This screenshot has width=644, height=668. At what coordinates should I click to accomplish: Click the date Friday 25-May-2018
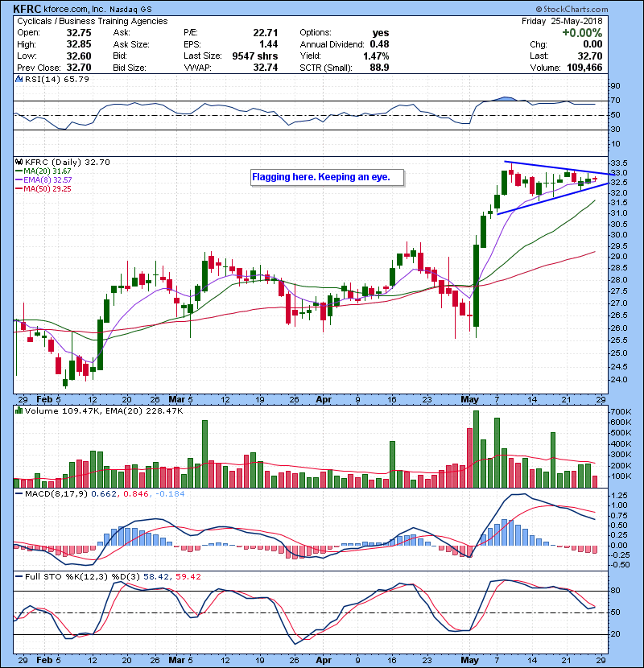point(562,21)
